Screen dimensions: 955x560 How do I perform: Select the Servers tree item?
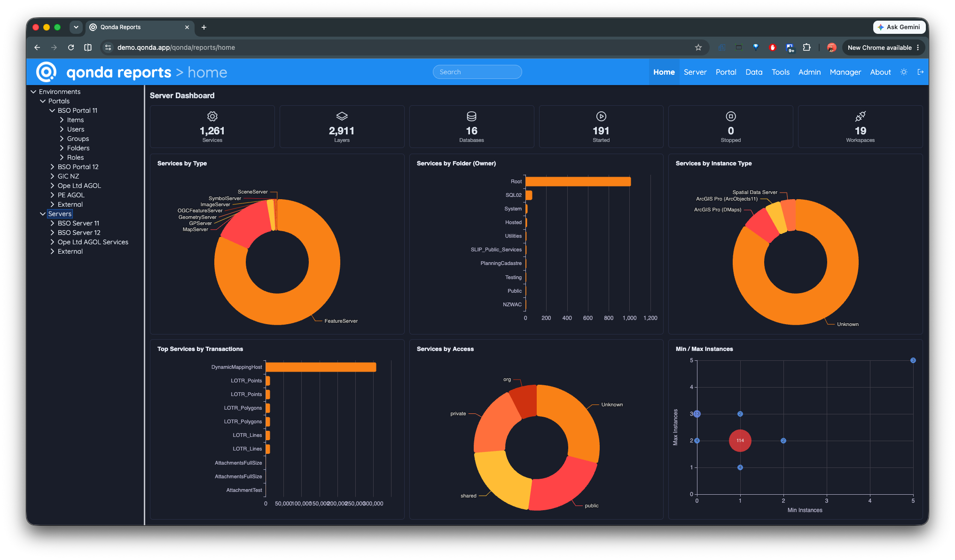tap(60, 214)
